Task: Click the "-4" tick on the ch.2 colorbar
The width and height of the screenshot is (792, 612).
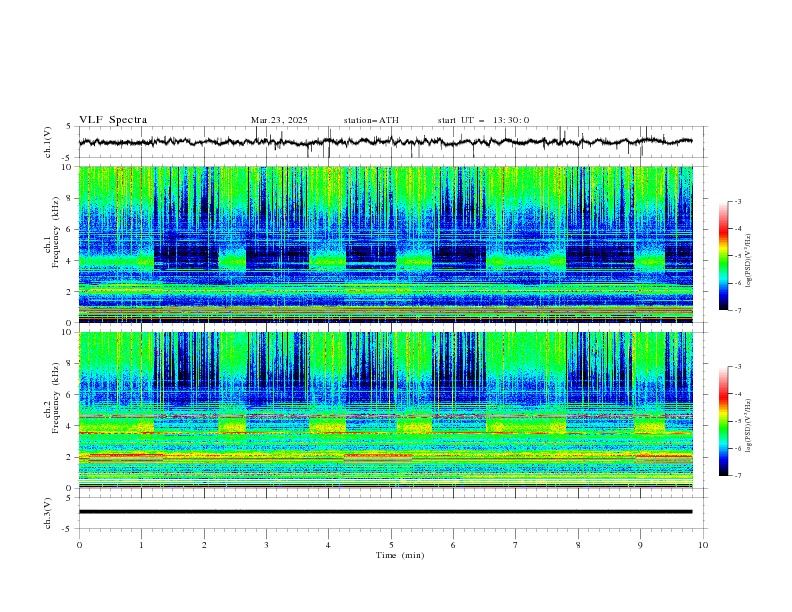Action: pyautogui.click(x=738, y=394)
